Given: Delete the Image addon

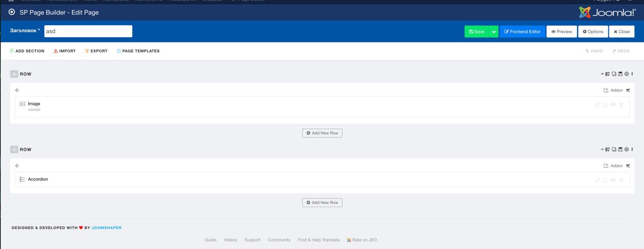Looking at the screenshot, I should point(621,105).
